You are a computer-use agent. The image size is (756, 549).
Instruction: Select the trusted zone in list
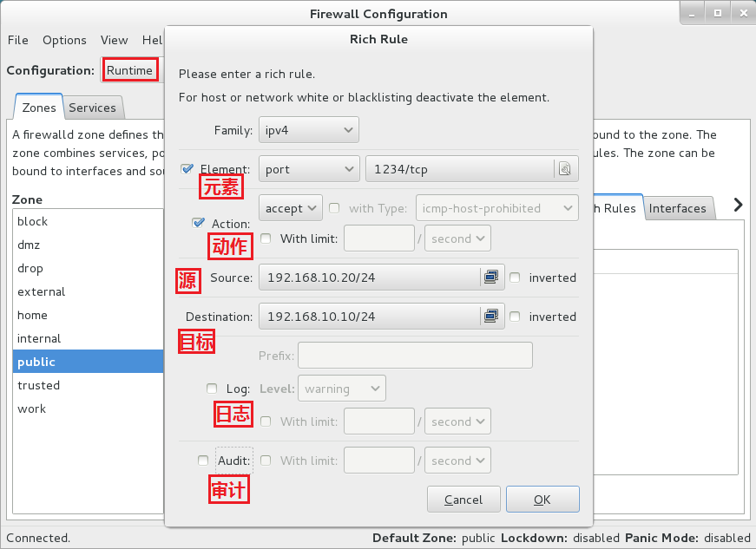39,385
